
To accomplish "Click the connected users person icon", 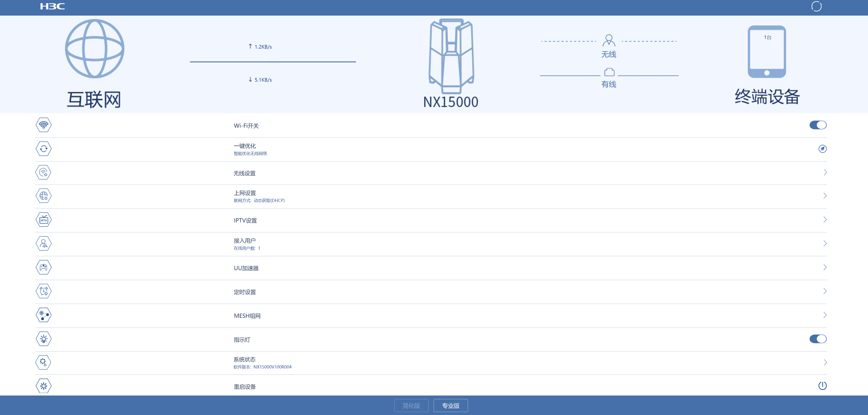I will (x=44, y=243).
